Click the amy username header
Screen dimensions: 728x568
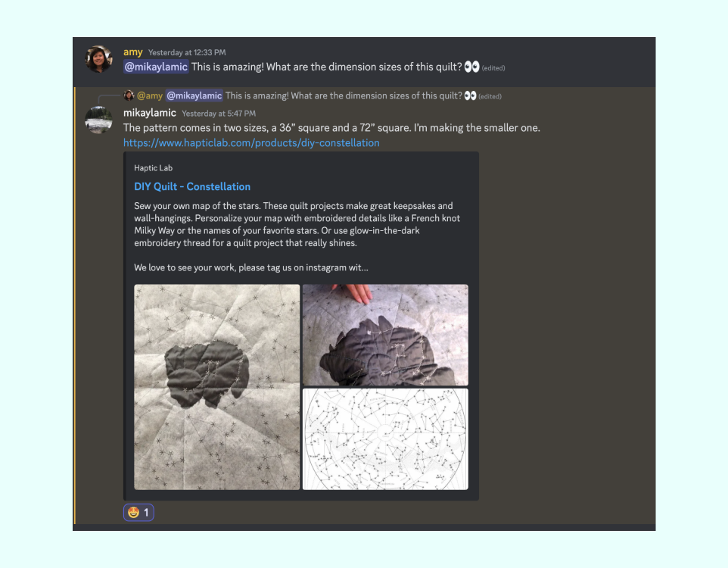(x=132, y=52)
